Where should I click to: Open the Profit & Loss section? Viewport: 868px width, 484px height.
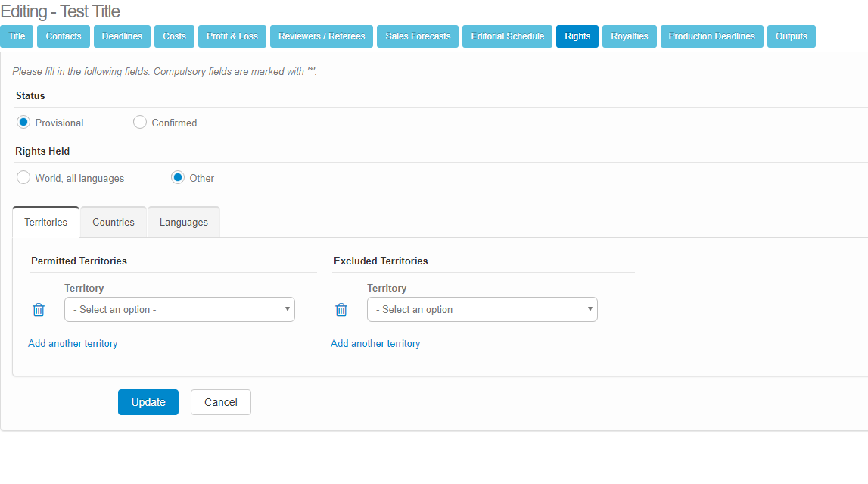pos(232,36)
